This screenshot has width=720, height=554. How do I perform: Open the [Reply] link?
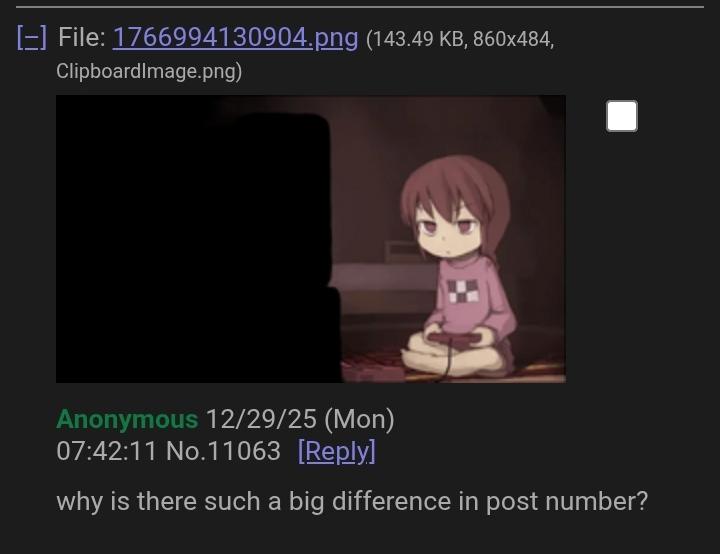pos(337,451)
